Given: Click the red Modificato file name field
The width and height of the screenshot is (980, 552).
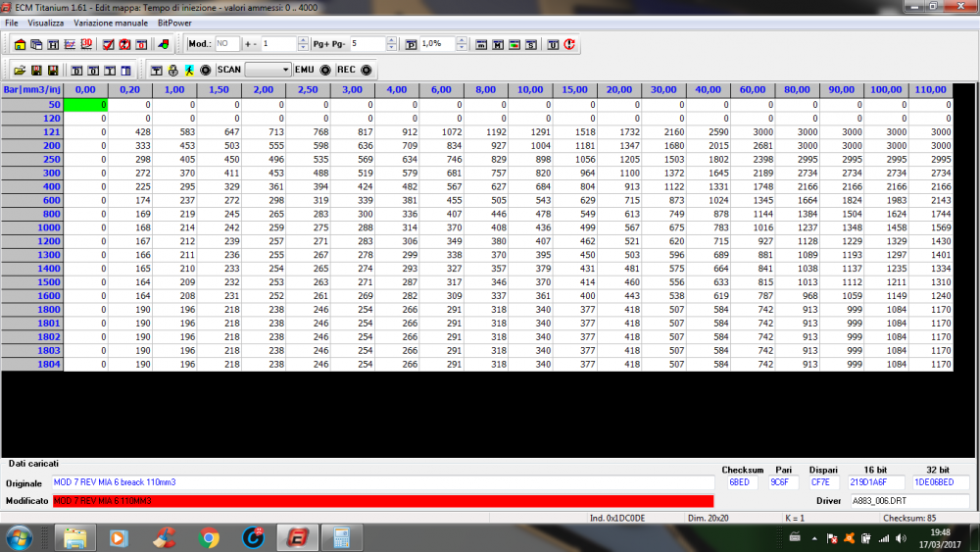Looking at the screenshot, I should [382, 501].
